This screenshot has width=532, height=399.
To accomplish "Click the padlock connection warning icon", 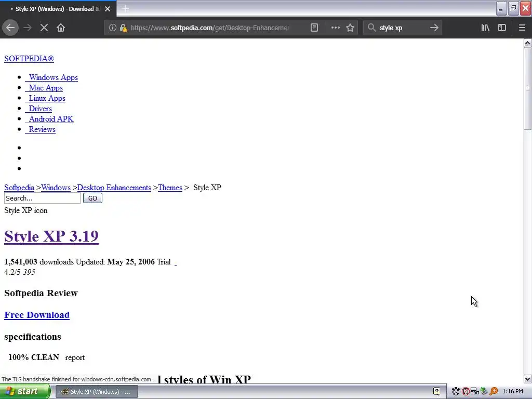I will tap(123, 28).
